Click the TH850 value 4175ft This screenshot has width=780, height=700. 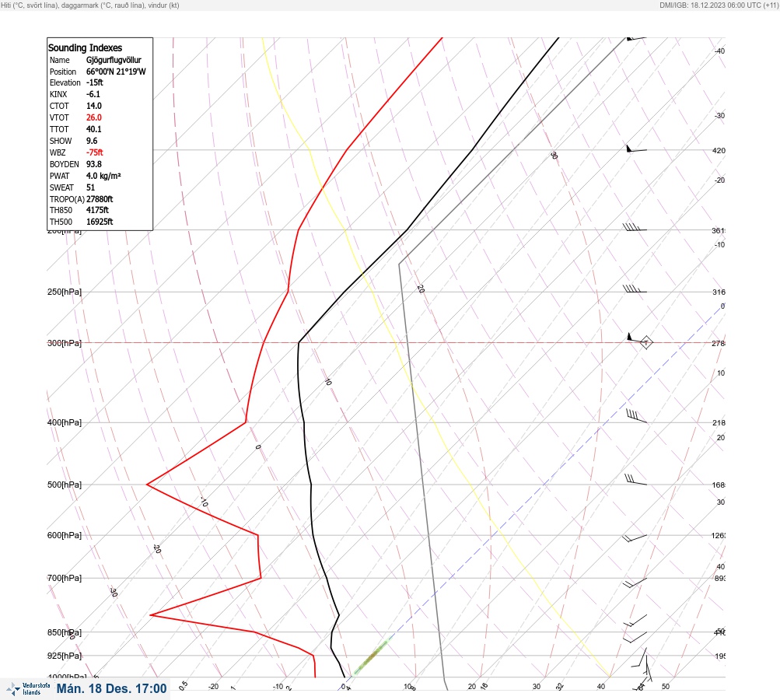(x=97, y=210)
